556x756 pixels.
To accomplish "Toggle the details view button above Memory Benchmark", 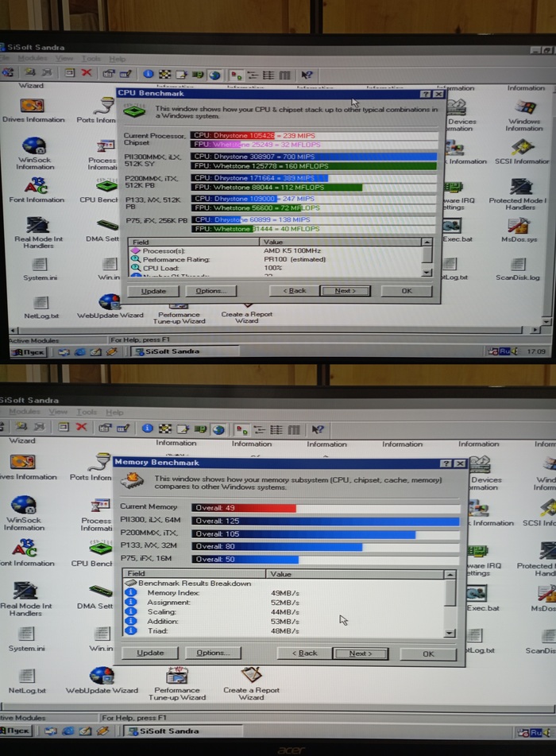I will (x=293, y=429).
